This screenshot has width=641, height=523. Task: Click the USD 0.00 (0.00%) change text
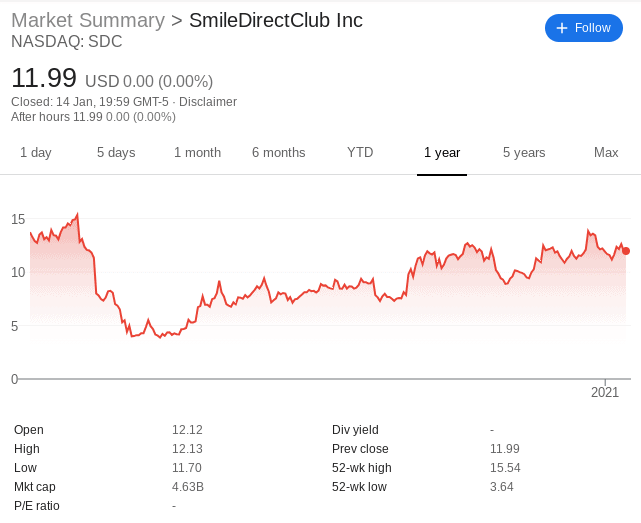149,81
